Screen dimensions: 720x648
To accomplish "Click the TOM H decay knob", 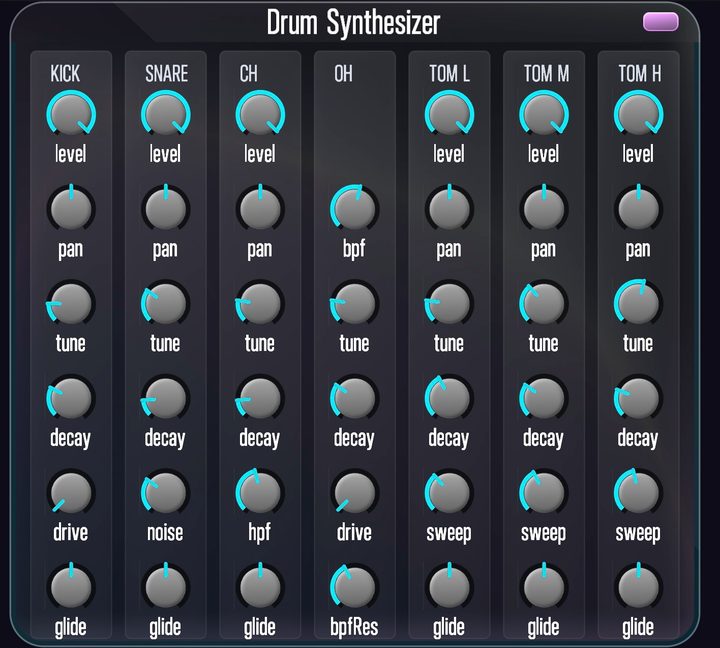I will [638, 398].
